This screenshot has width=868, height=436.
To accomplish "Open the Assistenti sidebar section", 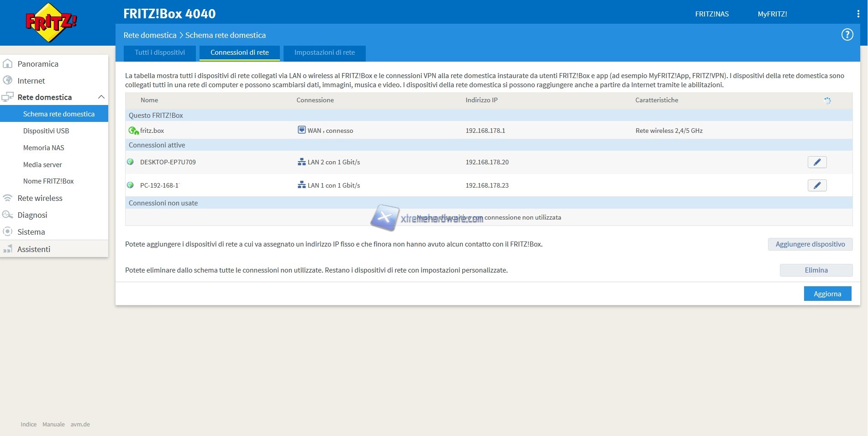I will pos(34,249).
